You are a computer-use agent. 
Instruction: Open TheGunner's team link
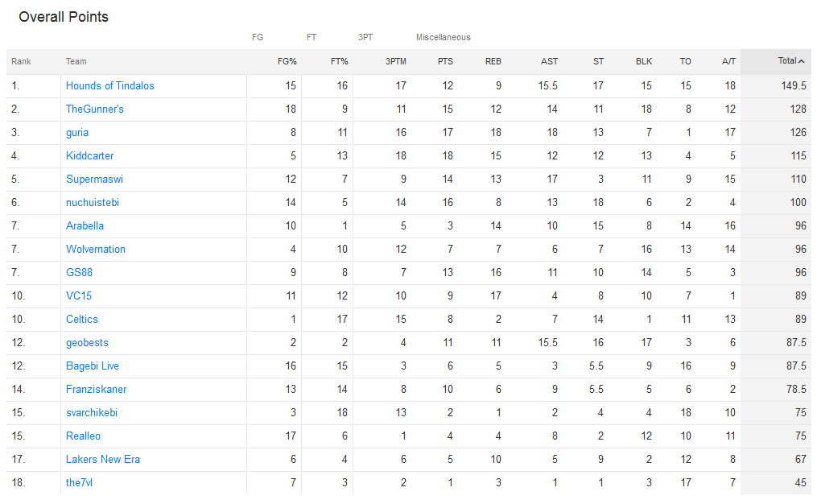95,109
